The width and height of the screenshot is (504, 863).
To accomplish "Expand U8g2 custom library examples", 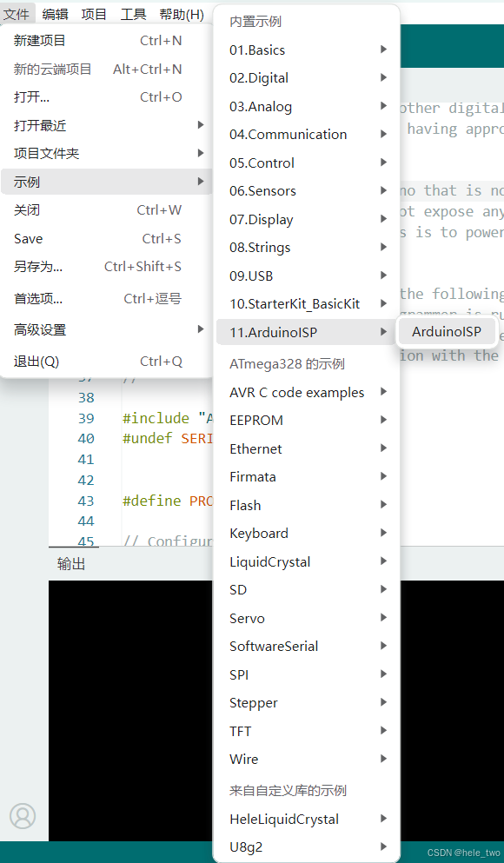I will [x=307, y=847].
